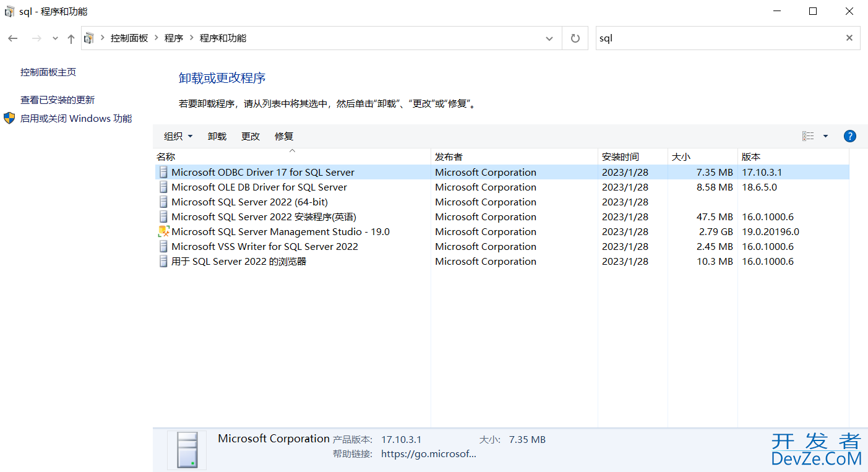Clear the search box with the X
This screenshot has height=472, width=868.
point(849,38)
